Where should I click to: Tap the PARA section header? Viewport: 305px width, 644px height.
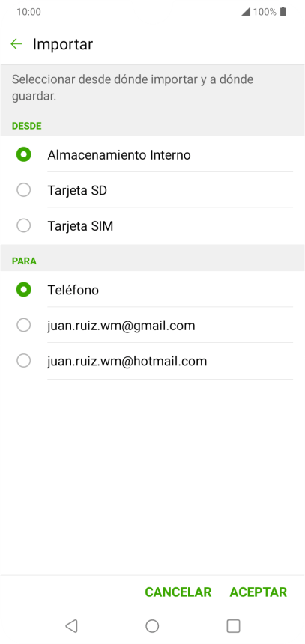click(x=24, y=261)
